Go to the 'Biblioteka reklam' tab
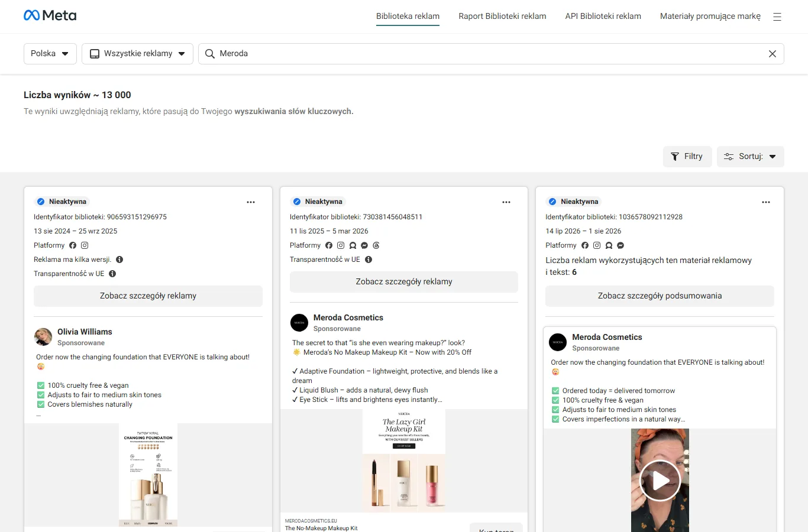 [408, 17]
